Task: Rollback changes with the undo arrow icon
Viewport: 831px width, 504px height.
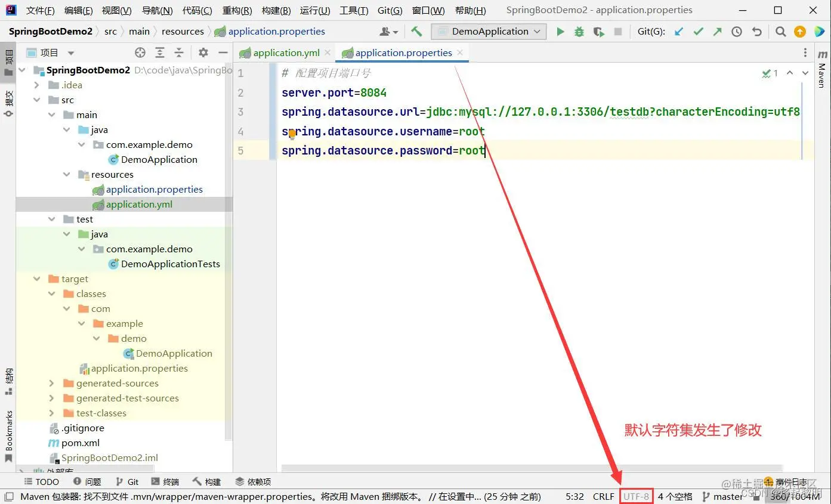Action: pos(757,32)
